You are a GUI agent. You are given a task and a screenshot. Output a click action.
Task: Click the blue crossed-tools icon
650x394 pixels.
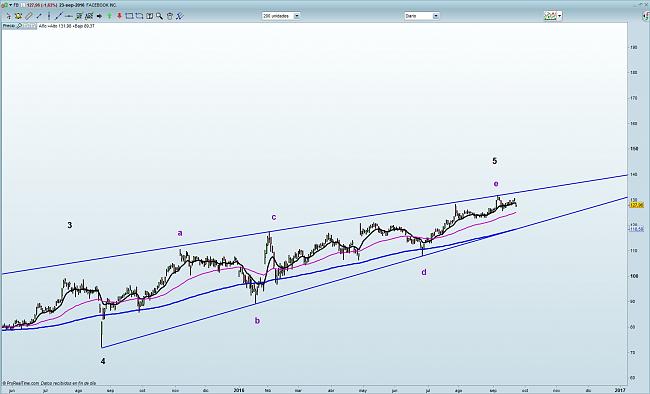[x=180, y=16]
